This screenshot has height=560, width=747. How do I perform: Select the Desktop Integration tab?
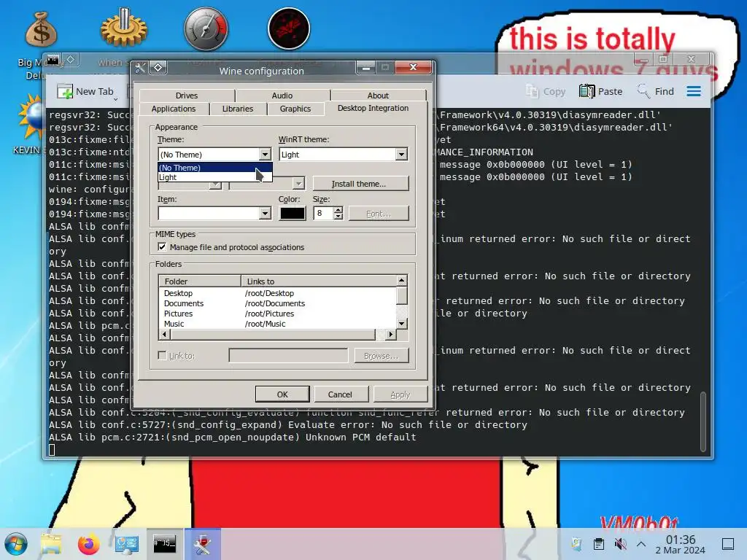click(x=373, y=108)
